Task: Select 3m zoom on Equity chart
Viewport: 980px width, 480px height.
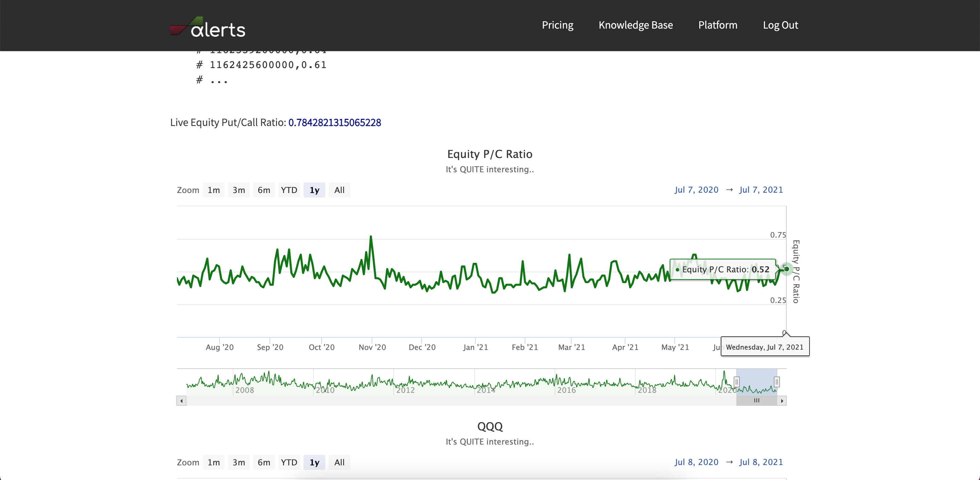Action: click(x=239, y=190)
